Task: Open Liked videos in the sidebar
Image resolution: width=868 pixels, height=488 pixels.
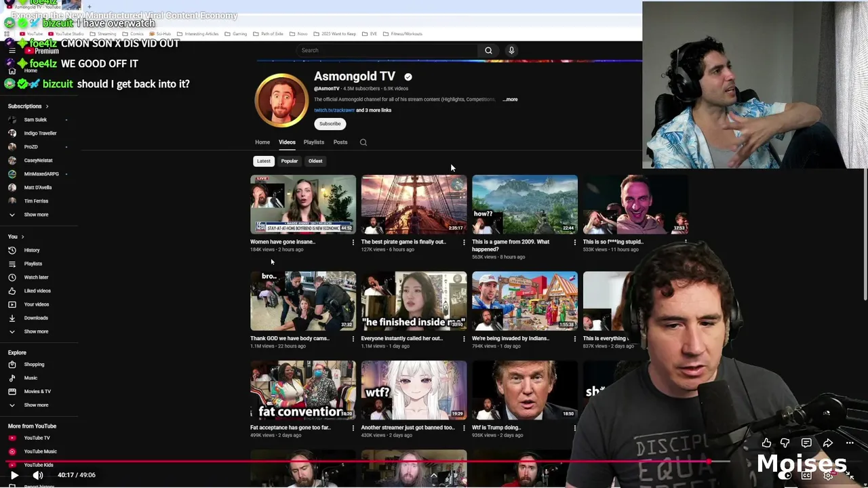Action: coord(37,291)
